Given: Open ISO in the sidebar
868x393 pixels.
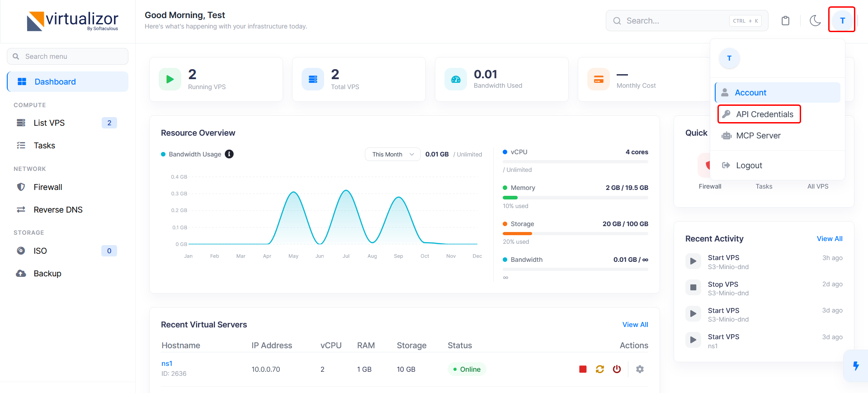Looking at the screenshot, I should tap(68, 251).
